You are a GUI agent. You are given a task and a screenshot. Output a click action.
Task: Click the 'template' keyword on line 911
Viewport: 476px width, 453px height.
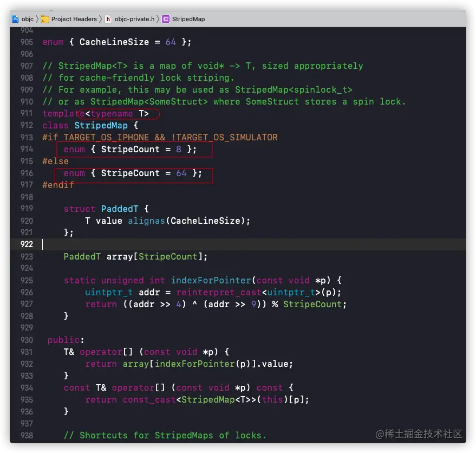(x=63, y=114)
